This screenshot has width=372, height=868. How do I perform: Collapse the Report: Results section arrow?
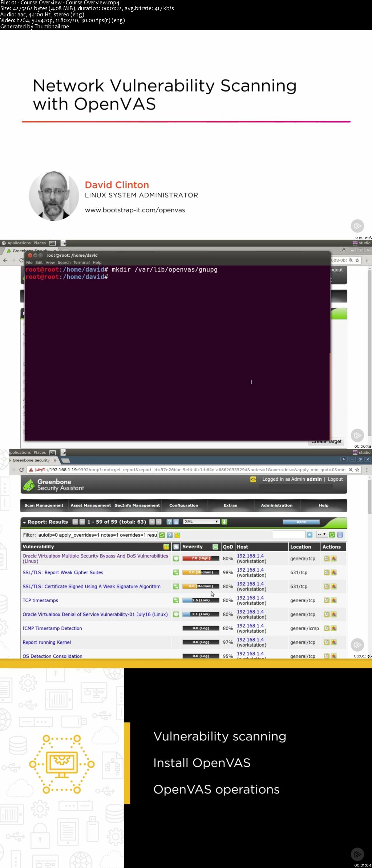(x=24, y=522)
